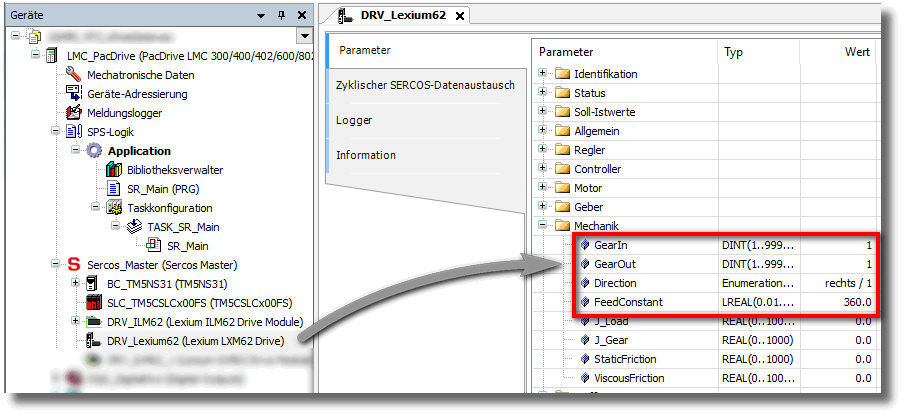Collapse the Mechanik parameter folder

coord(543,226)
